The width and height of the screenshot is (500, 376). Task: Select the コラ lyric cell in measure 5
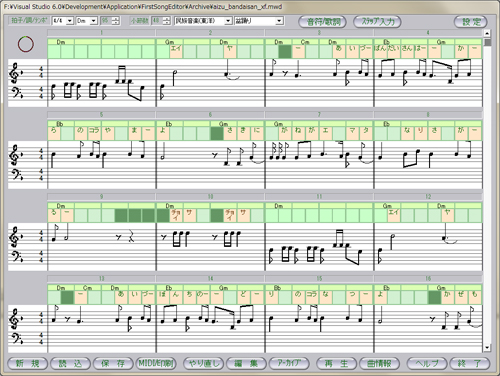95,134
